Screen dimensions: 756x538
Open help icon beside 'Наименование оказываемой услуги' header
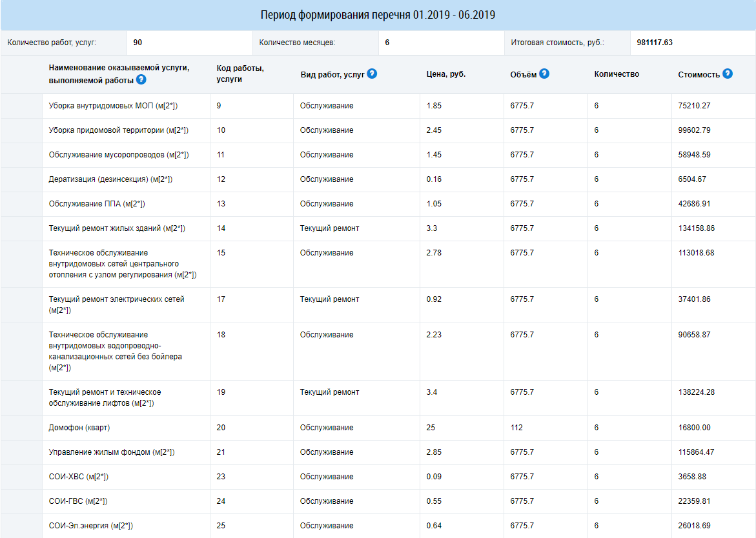point(141,80)
